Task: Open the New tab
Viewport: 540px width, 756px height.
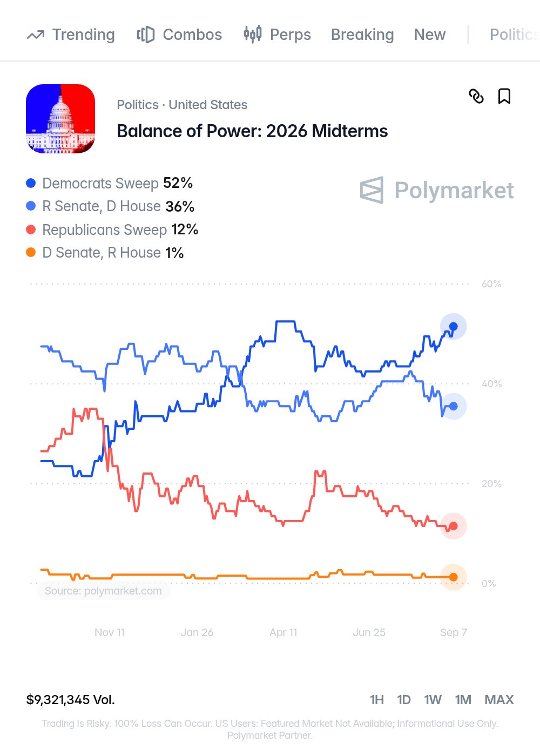Action: pos(430,35)
